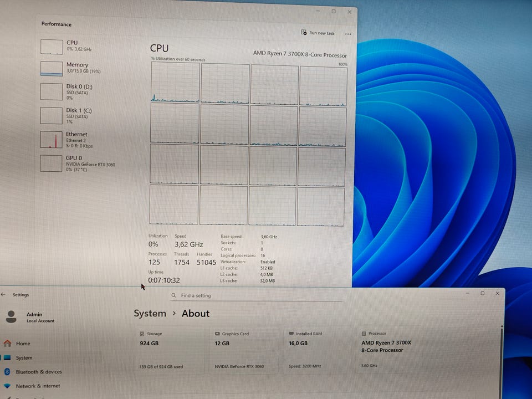
Task: Click the search magnifier icon in Settings
Action: click(x=173, y=295)
